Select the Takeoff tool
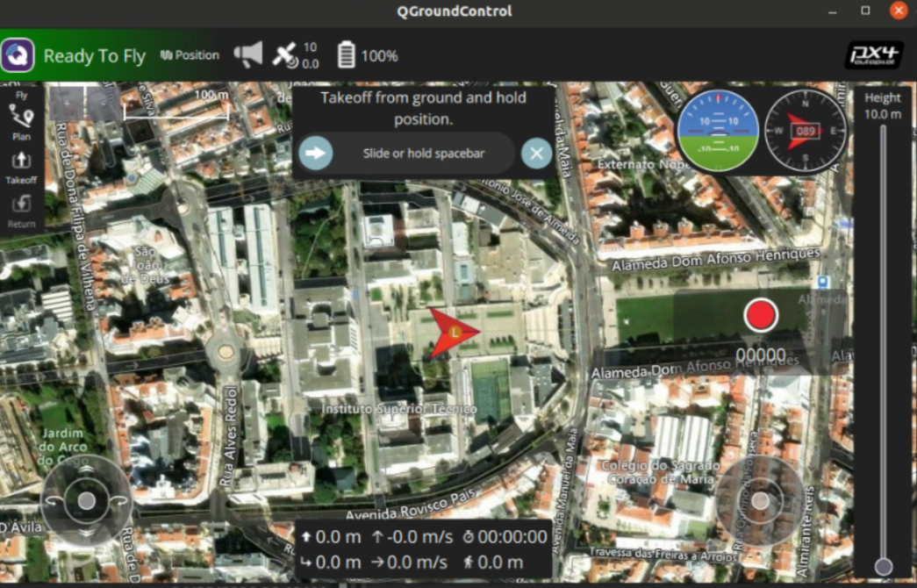 [22, 168]
